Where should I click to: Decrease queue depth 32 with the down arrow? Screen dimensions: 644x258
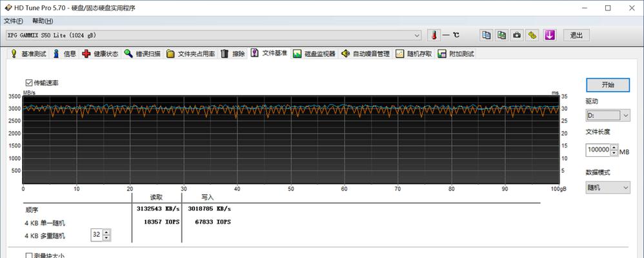[x=106, y=238]
